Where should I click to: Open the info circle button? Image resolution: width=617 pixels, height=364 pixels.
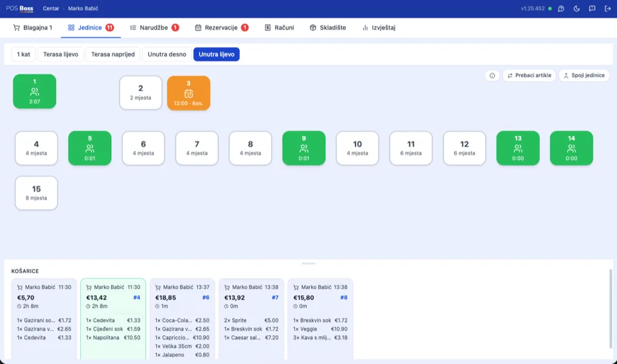(492, 76)
